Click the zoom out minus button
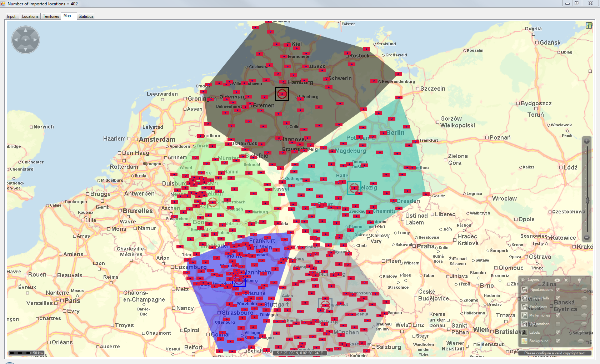This screenshot has height=364, width=600. pyautogui.click(x=586, y=238)
